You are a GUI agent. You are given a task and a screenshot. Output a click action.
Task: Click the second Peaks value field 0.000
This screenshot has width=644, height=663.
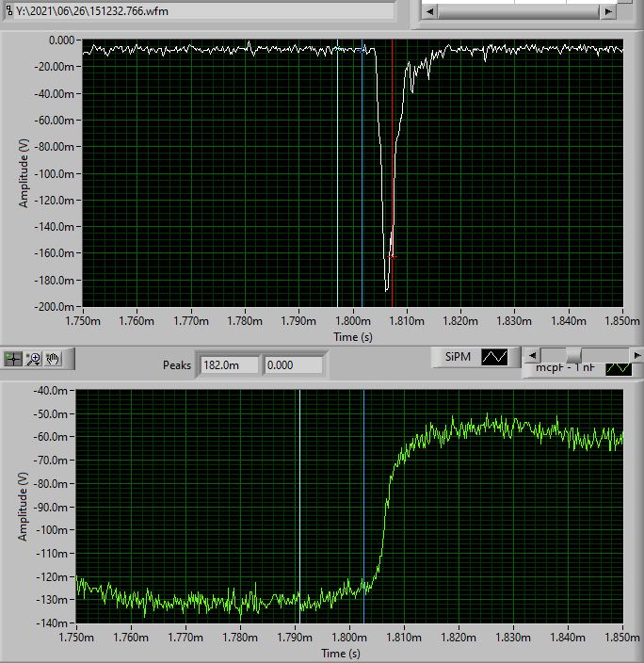[294, 364]
